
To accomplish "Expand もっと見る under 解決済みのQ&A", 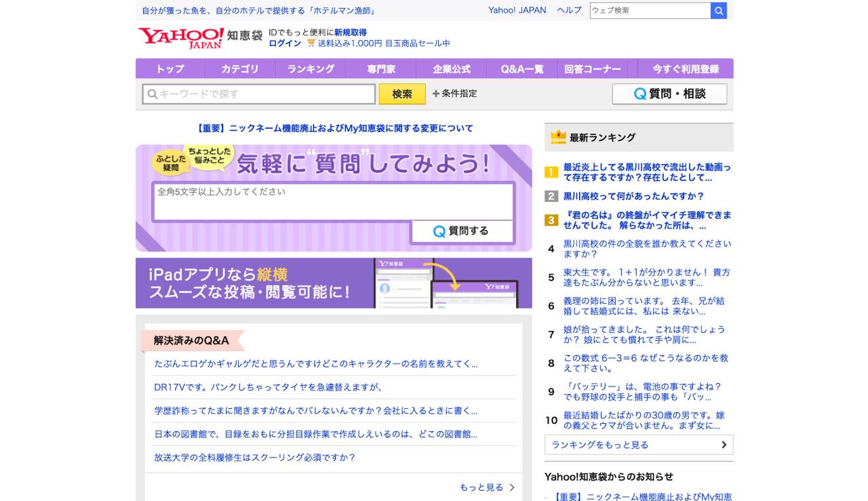I will pyautogui.click(x=487, y=487).
